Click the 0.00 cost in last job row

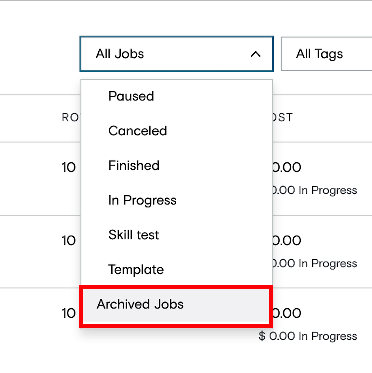click(x=287, y=313)
